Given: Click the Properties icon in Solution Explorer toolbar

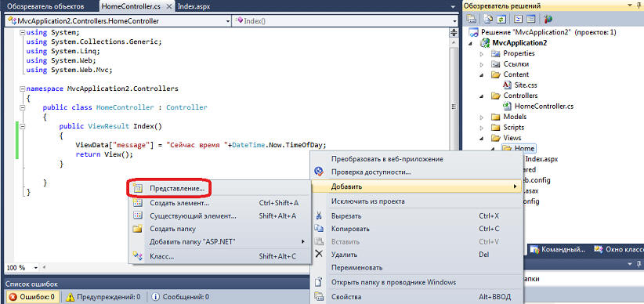Looking at the screenshot, I should click(x=471, y=19).
